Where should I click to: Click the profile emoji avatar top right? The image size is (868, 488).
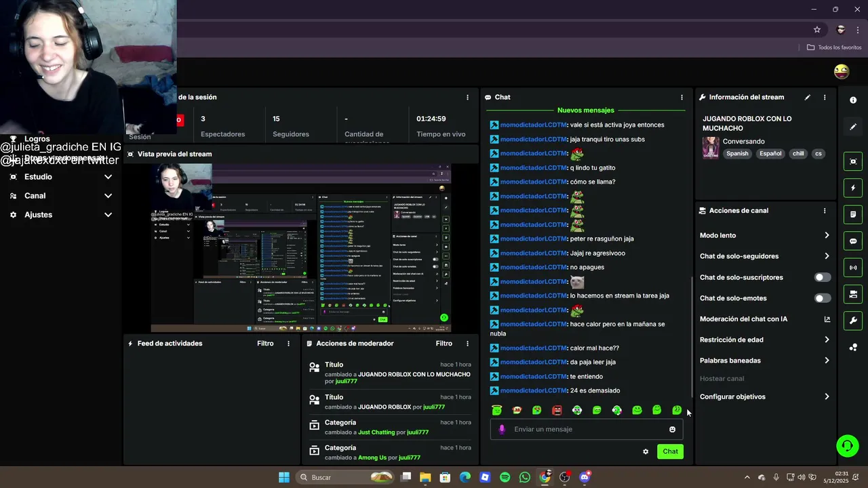(x=842, y=71)
